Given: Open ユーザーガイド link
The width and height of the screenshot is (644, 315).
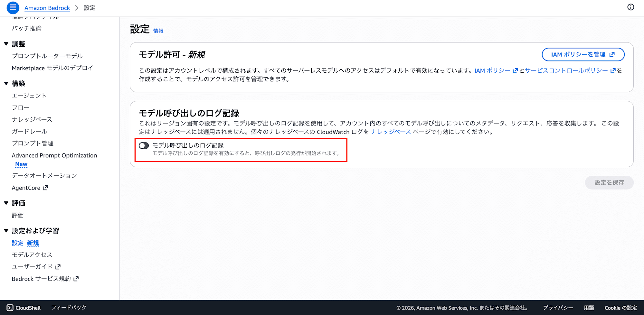Looking at the screenshot, I should tap(32, 267).
